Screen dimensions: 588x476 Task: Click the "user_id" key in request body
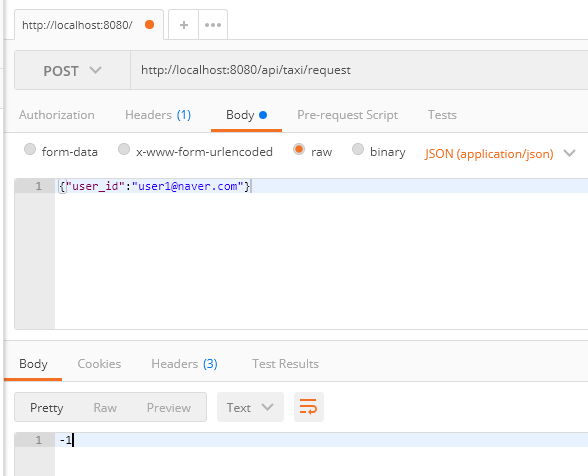[x=95, y=186]
